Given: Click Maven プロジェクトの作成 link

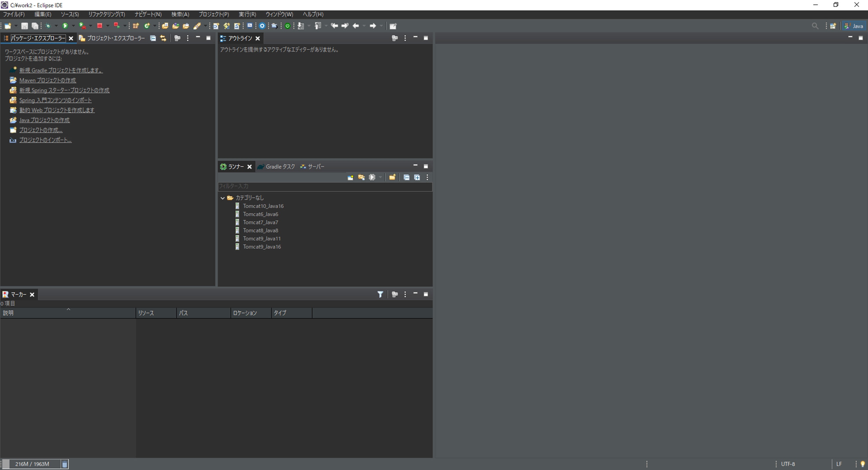Looking at the screenshot, I should 47,80.
